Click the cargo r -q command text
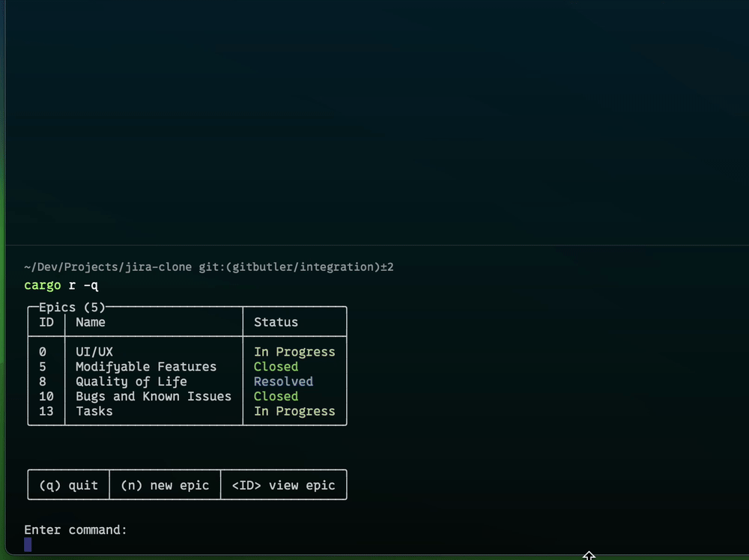Screen dimensions: 749x560 click(x=61, y=285)
